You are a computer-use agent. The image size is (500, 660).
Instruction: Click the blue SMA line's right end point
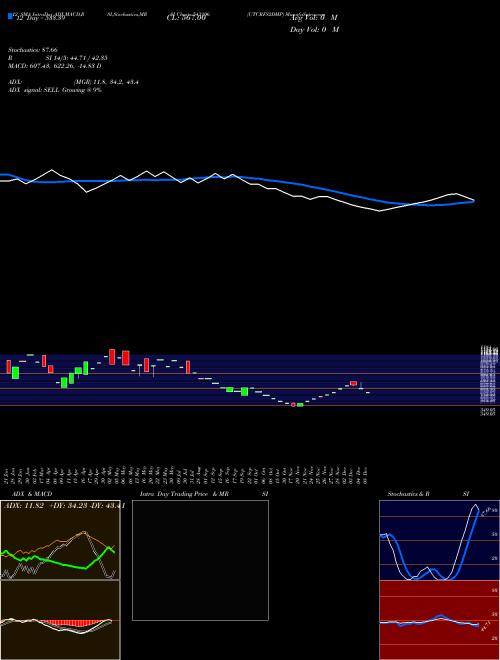click(x=474, y=201)
